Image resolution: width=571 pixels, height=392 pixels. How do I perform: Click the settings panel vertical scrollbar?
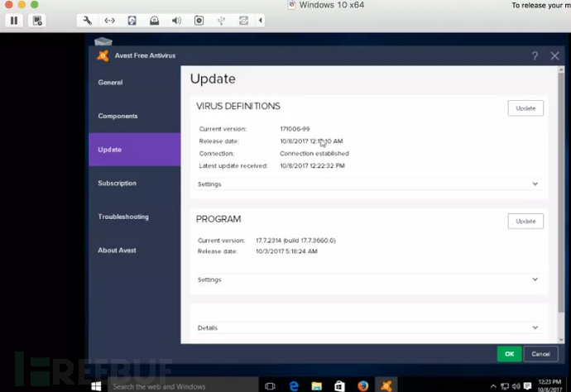pos(561,192)
